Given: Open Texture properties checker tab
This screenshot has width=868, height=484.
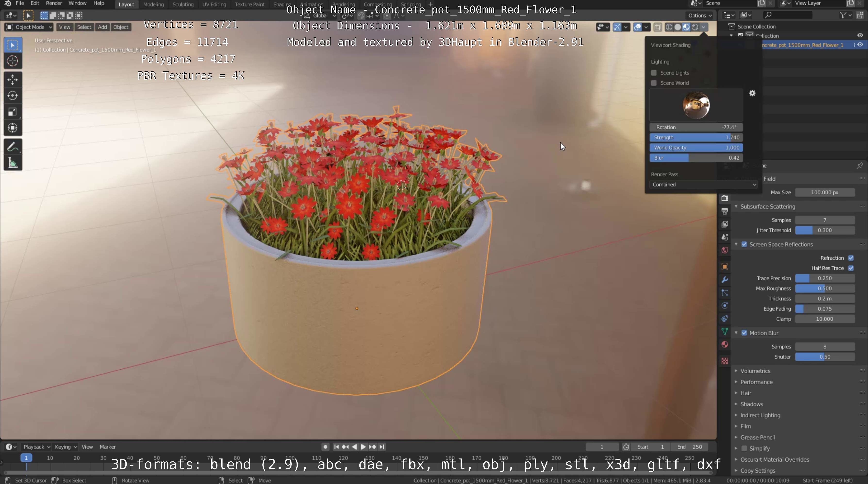Looking at the screenshot, I should coord(725,361).
